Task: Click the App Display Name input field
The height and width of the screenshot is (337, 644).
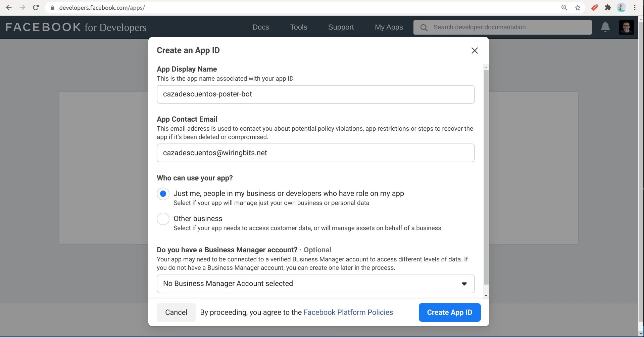Action: 315,94
